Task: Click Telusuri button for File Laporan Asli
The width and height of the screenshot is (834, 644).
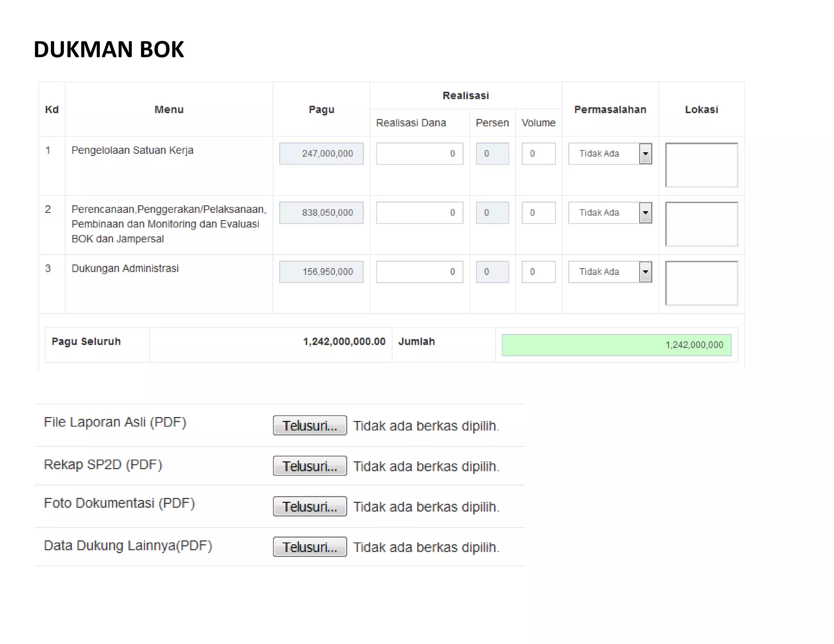Action: pos(309,425)
